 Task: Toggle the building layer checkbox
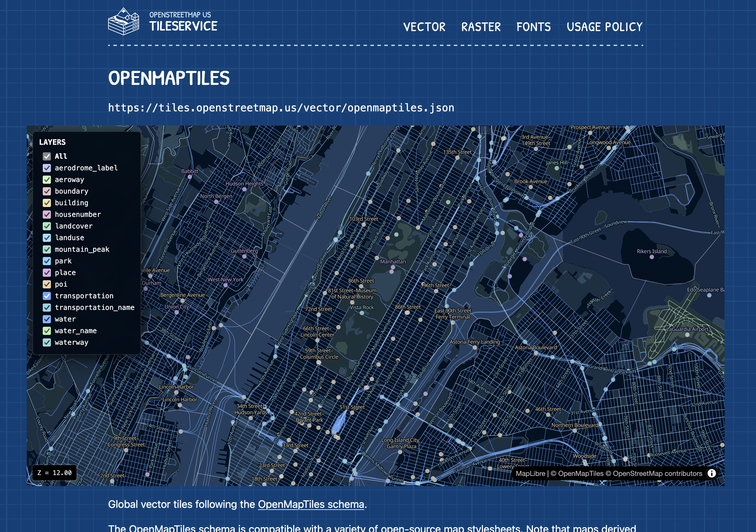[x=47, y=203]
